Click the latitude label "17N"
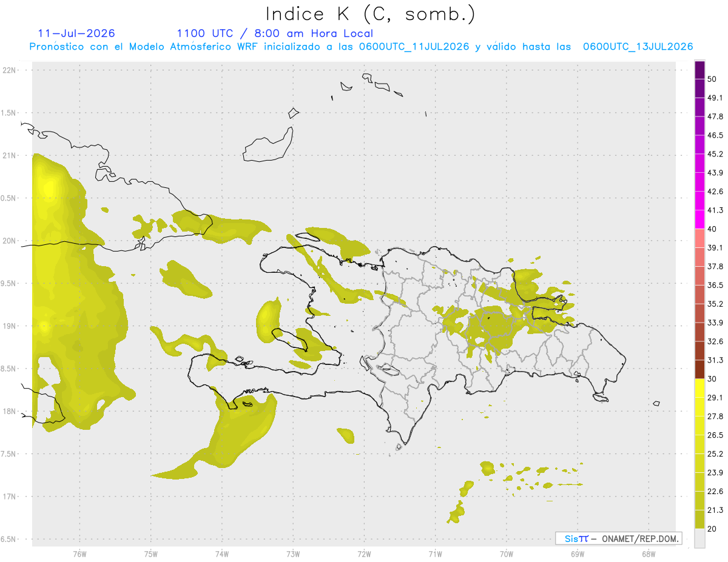The width and height of the screenshot is (728, 562). 10,497
